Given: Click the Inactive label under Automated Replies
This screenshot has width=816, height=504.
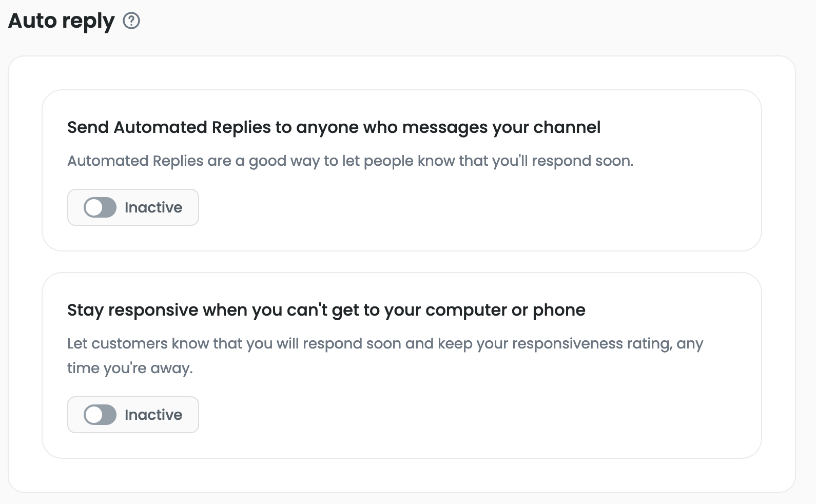Looking at the screenshot, I should (x=153, y=207).
